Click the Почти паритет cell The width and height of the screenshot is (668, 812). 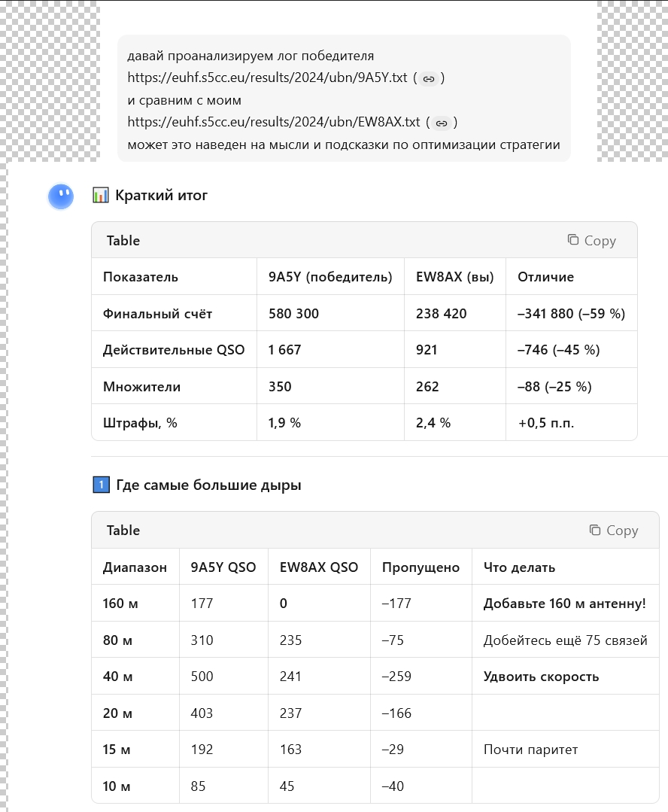point(530,750)
